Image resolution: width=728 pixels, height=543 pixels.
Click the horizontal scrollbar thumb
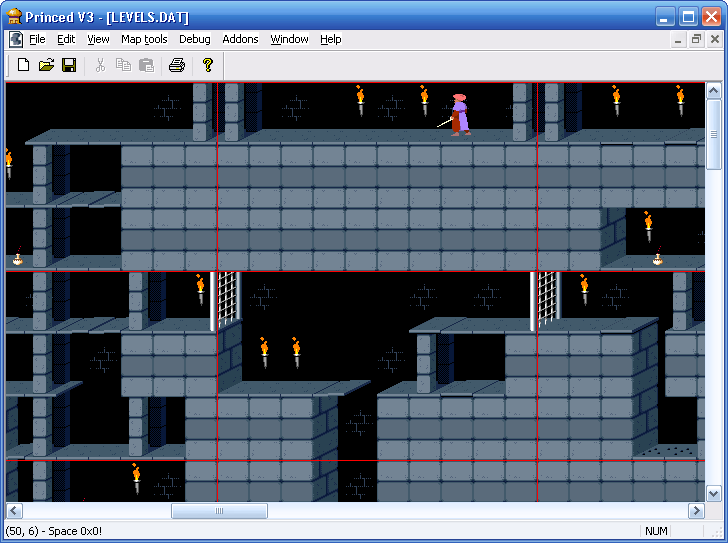(x=219, y=511)
